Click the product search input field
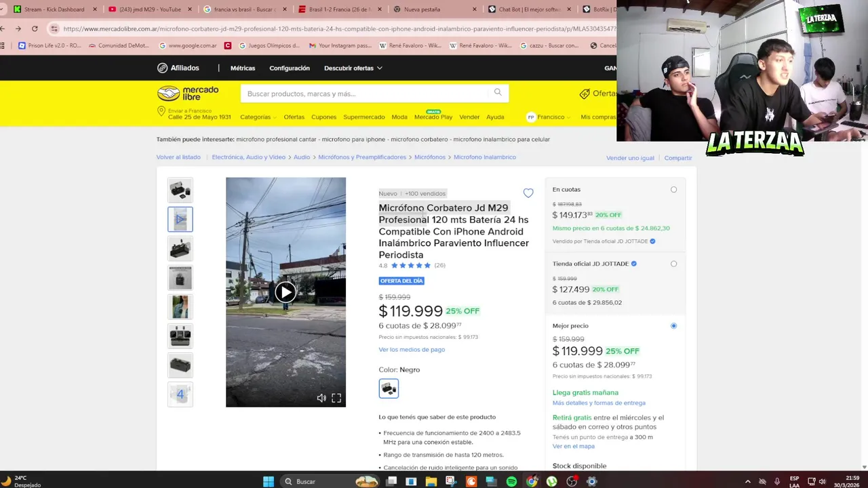The height and width of the screenshot is (488, 868). [x=366, y=94]
